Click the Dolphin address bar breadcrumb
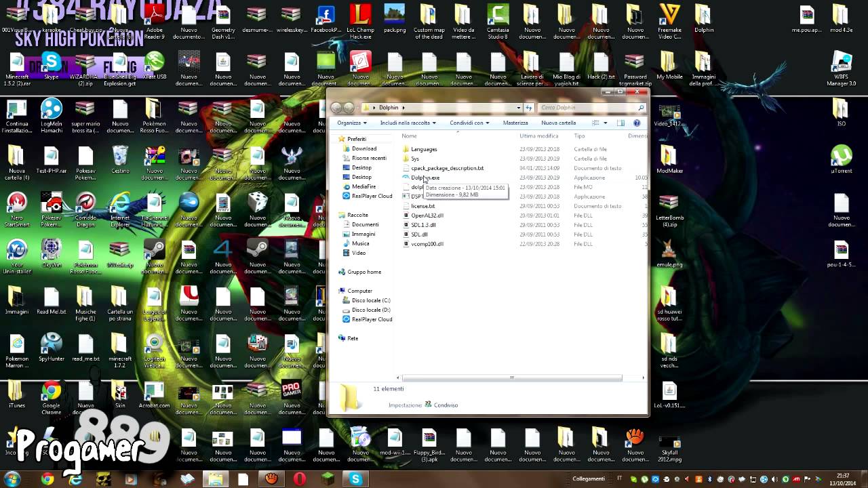Screen dimensions: 868x488 pos(389,107)
